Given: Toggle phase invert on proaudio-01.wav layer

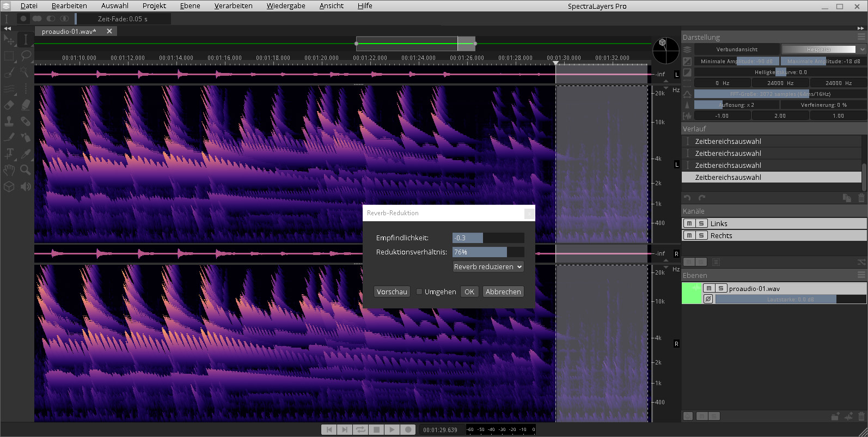Looking at the screenshot, I should click(708, 299).
